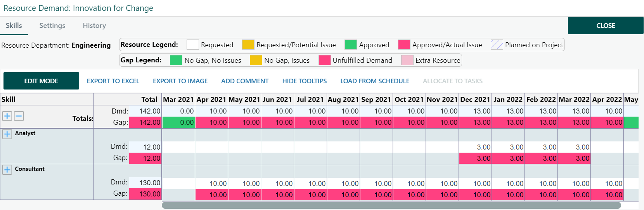Click the Allocate to Tasks link
Image resolution: width=644 pixels, height=210 pixels.
[x=453, y=81]
